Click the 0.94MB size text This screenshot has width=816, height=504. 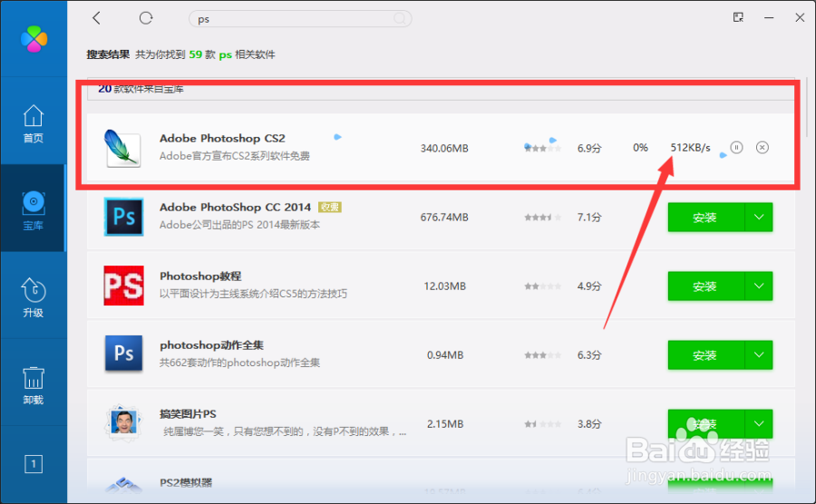click(445, 355)
